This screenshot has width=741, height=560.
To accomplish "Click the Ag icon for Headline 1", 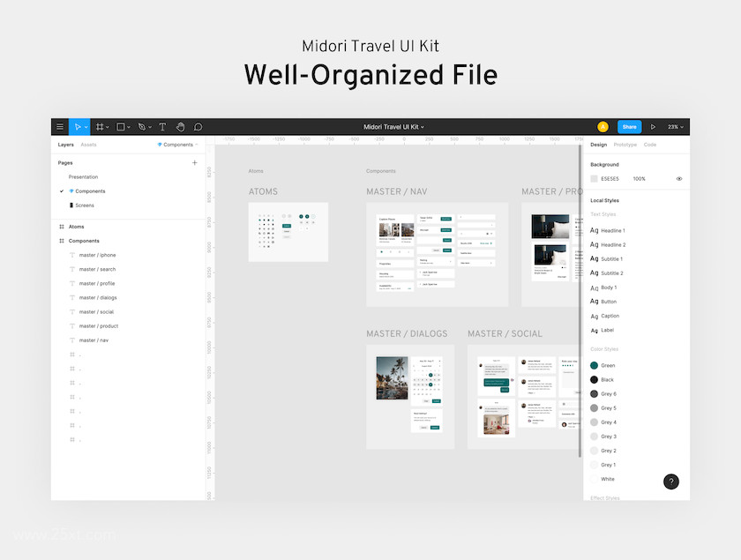I will (594, 231).
